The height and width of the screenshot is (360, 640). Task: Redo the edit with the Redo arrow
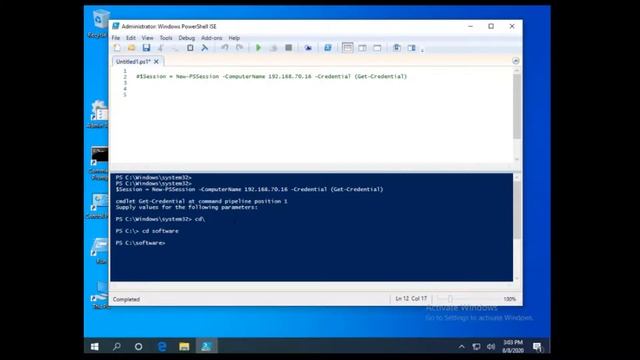pos(239,48)
